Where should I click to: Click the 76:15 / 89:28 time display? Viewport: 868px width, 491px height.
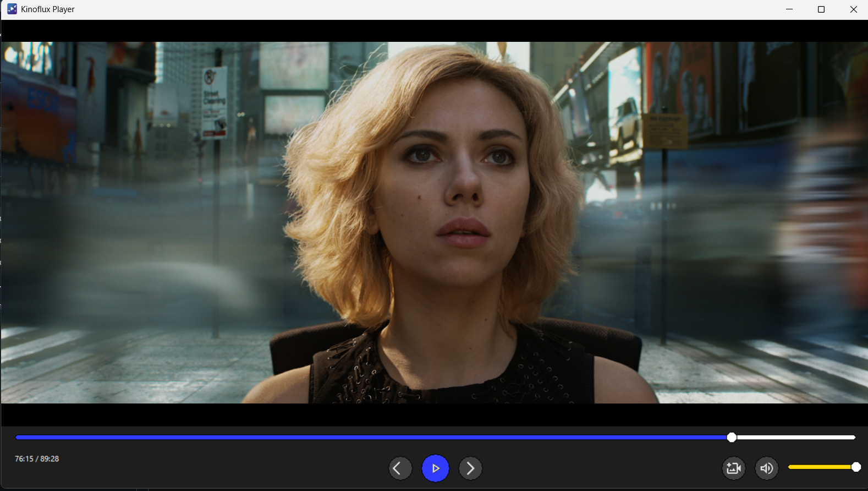pos(37,459)
